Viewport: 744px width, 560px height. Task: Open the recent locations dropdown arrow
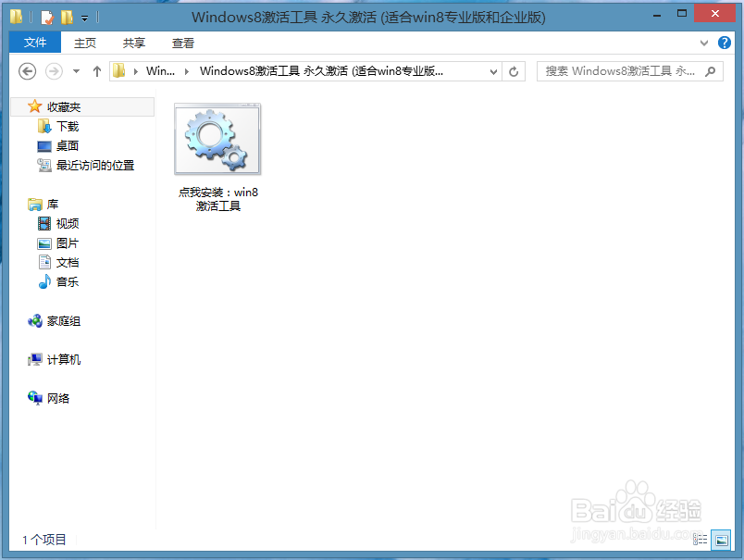pos(76,71)
